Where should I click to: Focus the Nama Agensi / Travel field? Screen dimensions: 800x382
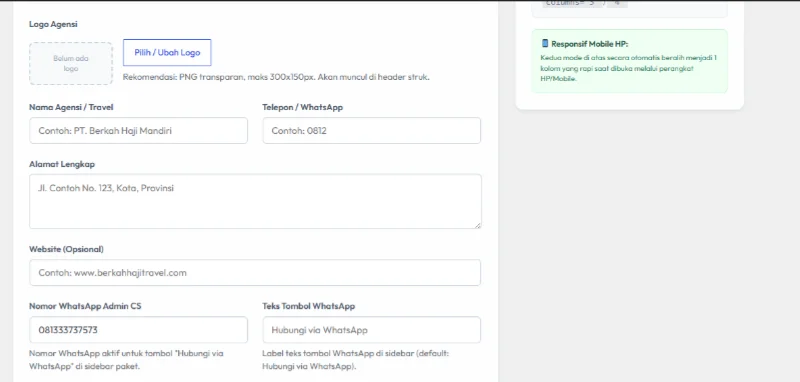(x=138, y=131)
